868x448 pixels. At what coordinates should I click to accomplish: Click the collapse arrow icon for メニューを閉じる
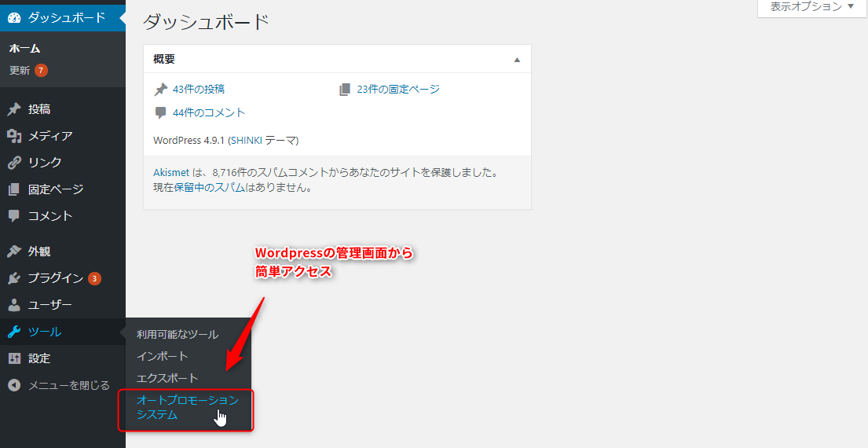pyautogui.click(x=14, y=385)
